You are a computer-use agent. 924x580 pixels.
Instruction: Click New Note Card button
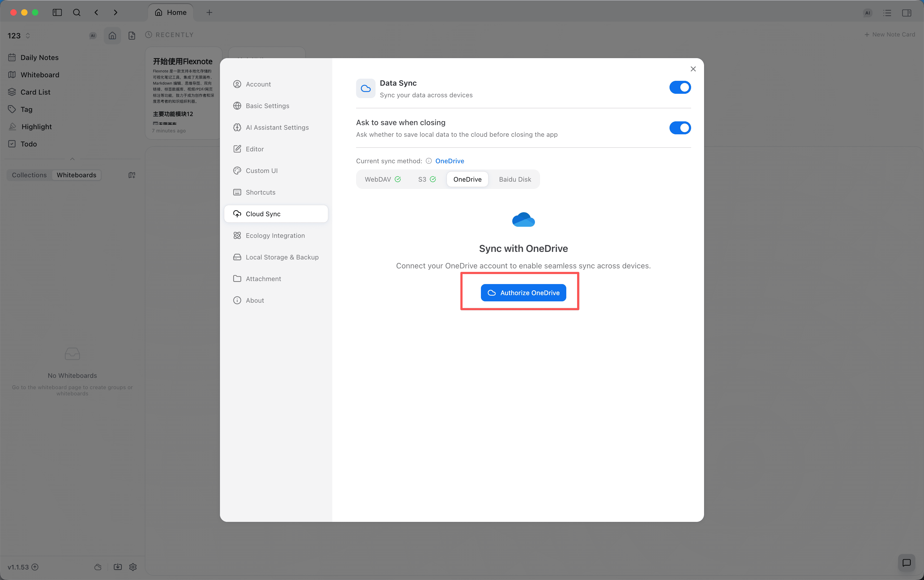pyautogui.click(x=890, y=35)
